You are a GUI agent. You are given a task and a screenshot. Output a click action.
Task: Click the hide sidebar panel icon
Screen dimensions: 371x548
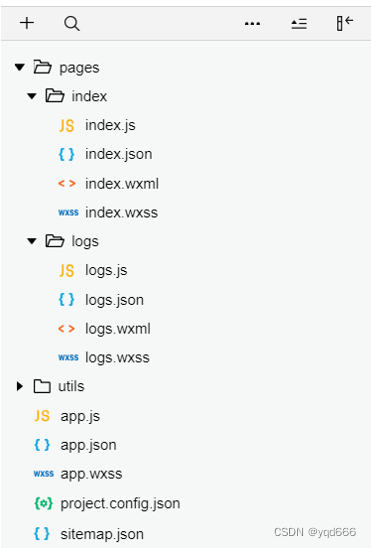coord(345,23)
